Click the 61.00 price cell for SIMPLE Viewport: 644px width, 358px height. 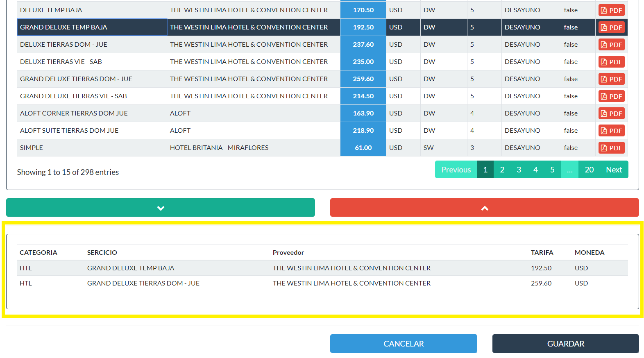click(x=363, y=148)
